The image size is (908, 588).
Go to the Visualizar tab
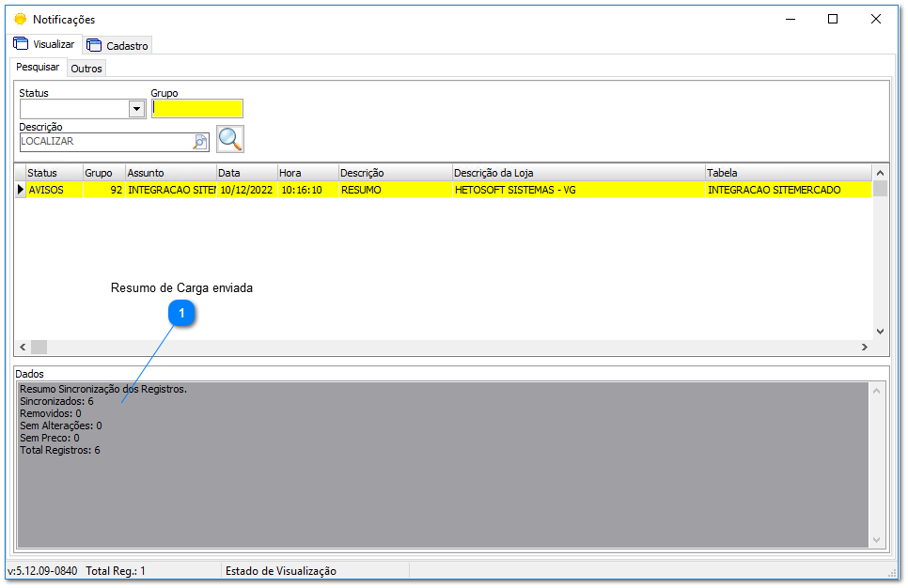tap(43, 44)
